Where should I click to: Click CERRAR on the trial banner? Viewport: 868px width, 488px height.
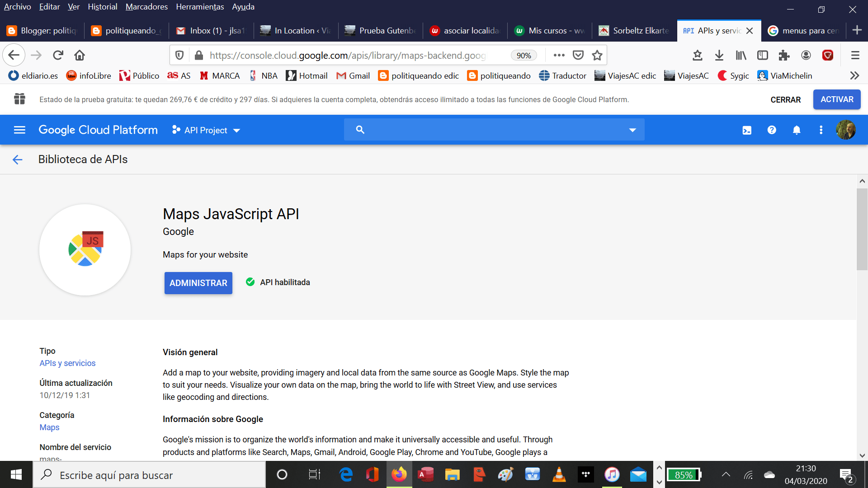click(x=786, y=100)
